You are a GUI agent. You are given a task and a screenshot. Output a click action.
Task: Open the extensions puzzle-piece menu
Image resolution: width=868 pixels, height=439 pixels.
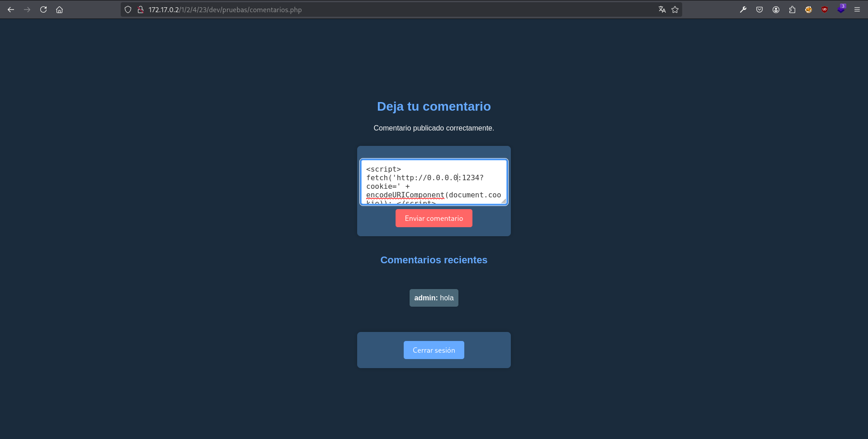coord(792,9)
